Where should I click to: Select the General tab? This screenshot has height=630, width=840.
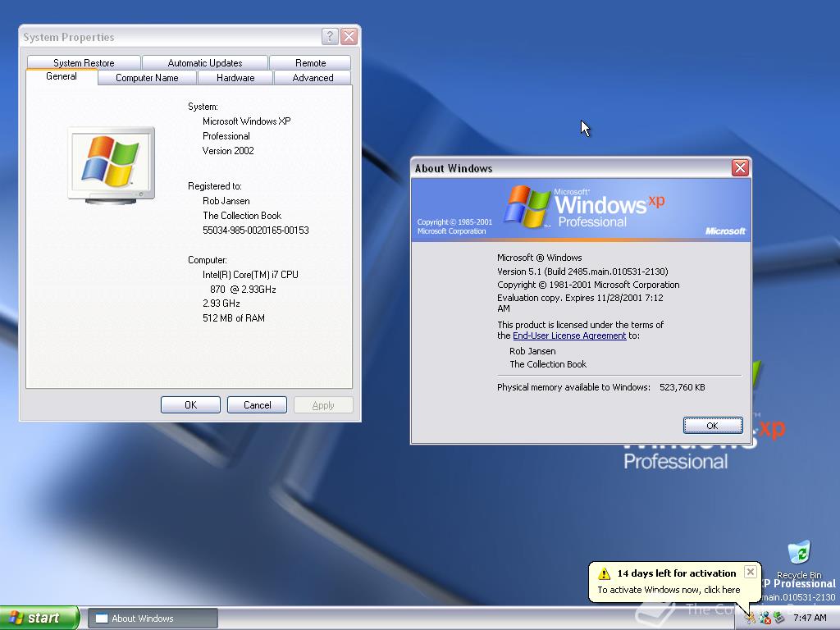[62, 76]
